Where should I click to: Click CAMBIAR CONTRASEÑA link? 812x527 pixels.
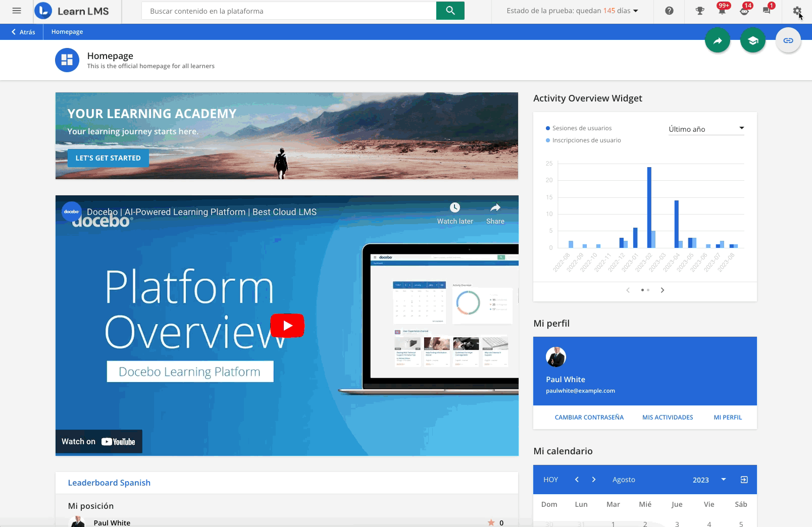coord(589,417)
